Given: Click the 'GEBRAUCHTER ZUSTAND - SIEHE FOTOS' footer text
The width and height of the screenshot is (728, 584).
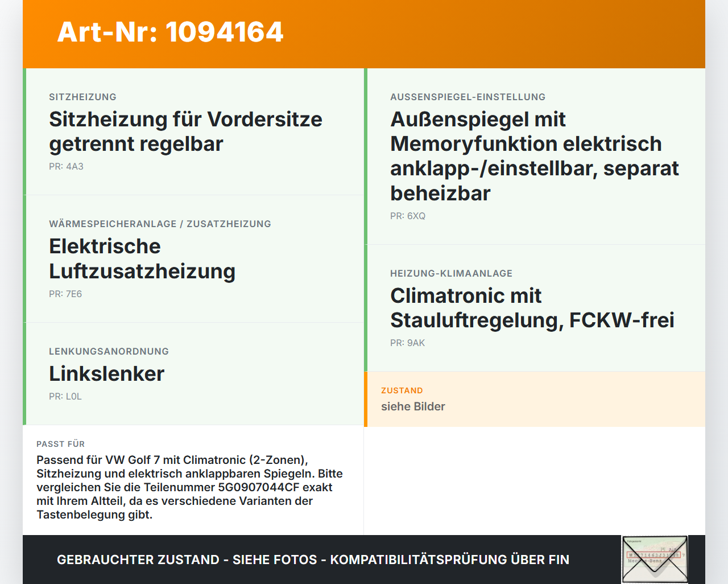Looking at the screenshot, I should coord(313,560).
